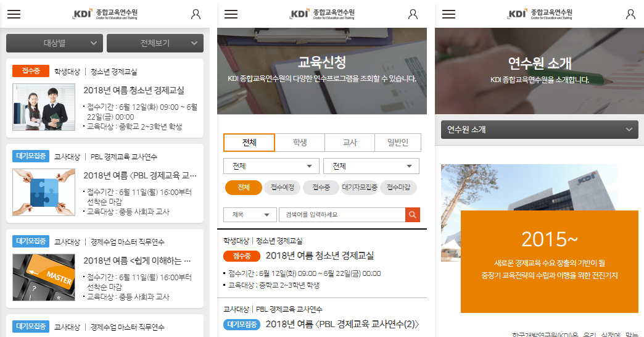
Task: Select the 학생 tab
Action: [300, 142]
